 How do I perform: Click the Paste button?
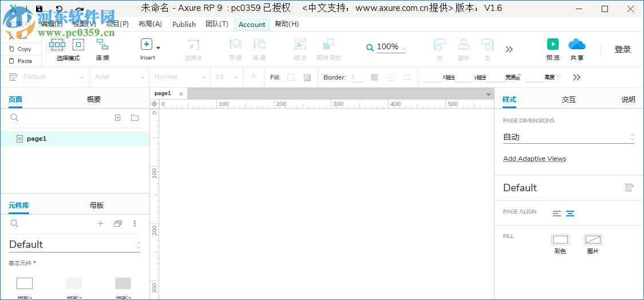[21, 61]
